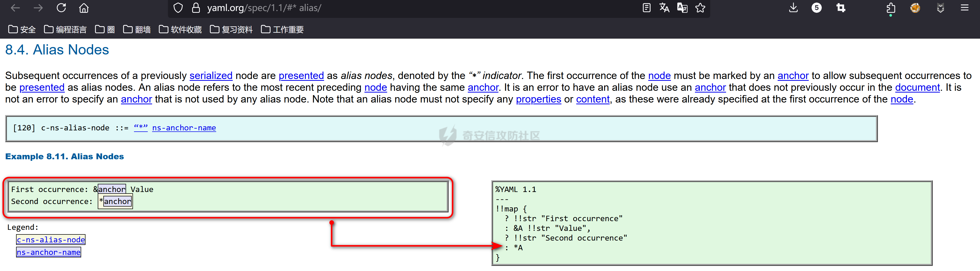Toggle reader view icon
The height and width of the screenshot is (271, 980).
click(x=646, y=8)
